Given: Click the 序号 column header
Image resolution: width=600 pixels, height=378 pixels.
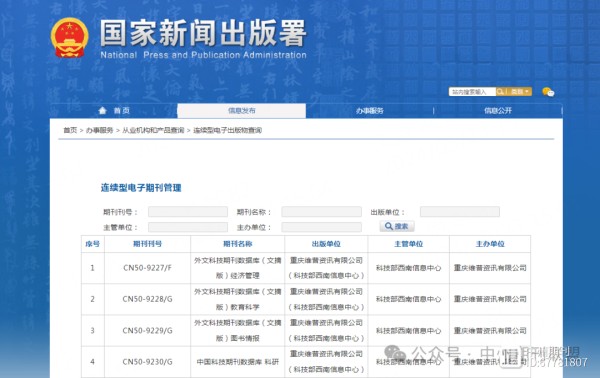Looking at the screenshot, I should 93,244.
